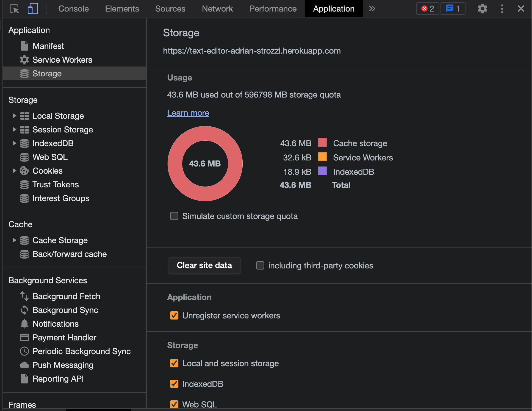Enable Simulate custom storage quota
The image size is (532, 411).
point(174,216)
